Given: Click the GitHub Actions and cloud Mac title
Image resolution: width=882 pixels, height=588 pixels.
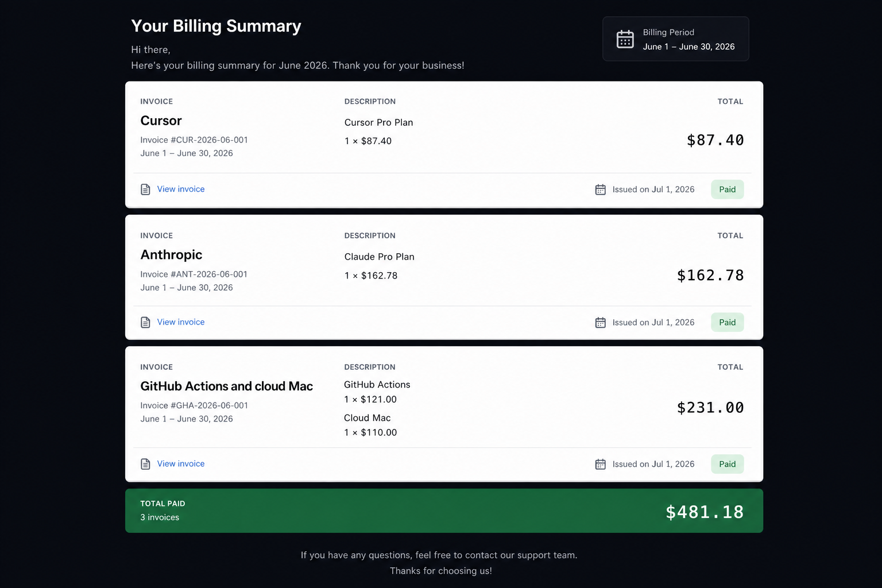Looking at the screenshot, I should click(226, 386).
